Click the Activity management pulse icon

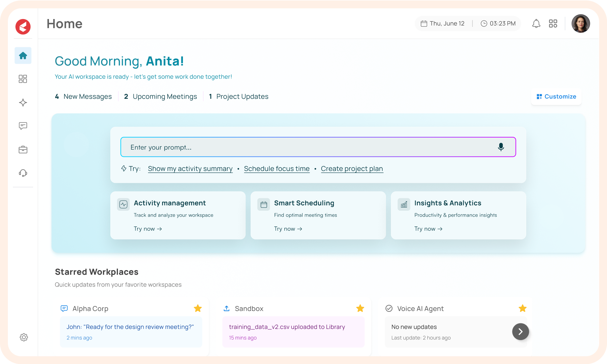124,204
